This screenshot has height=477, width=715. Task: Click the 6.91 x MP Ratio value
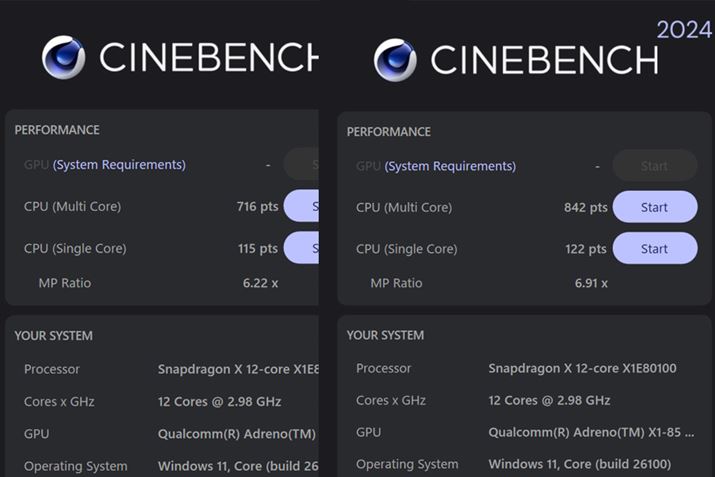(591, 283)
